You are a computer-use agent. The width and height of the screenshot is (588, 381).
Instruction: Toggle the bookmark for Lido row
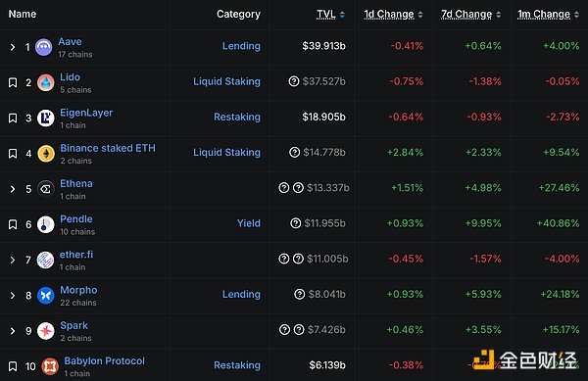coord(13,82)
